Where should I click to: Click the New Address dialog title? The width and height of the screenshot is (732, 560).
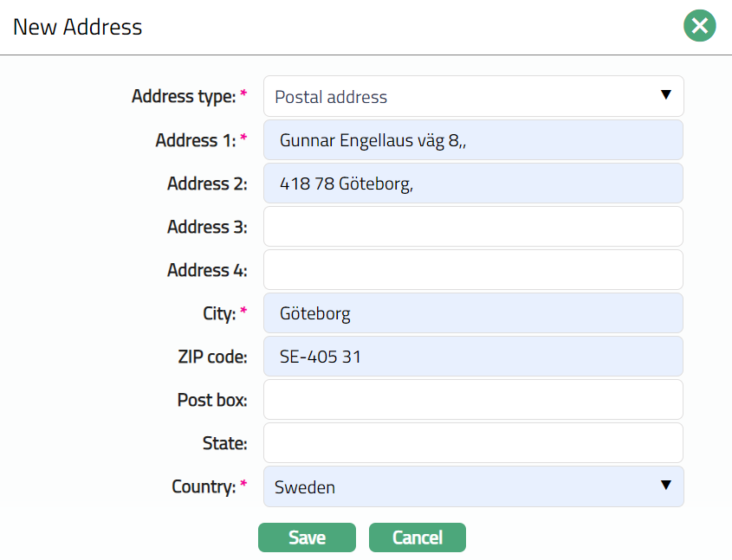click(x=78, y=27)
